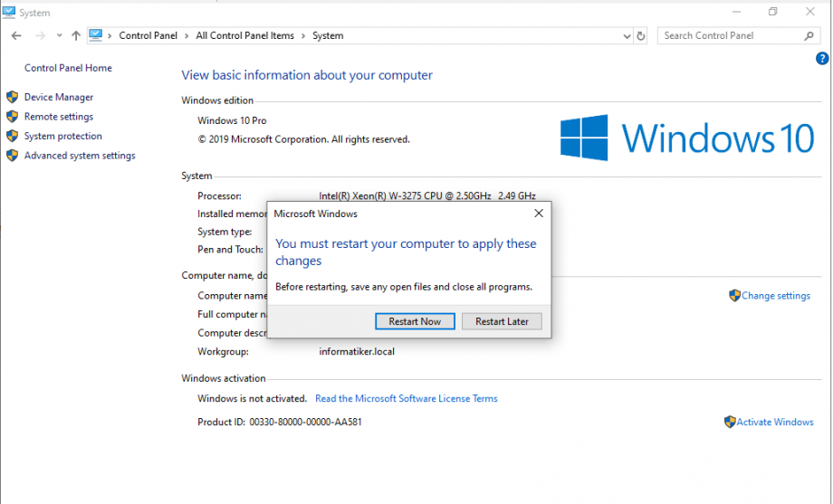Click the Pen and Touch label
This screenshot has width=833, height=504.
231,250
